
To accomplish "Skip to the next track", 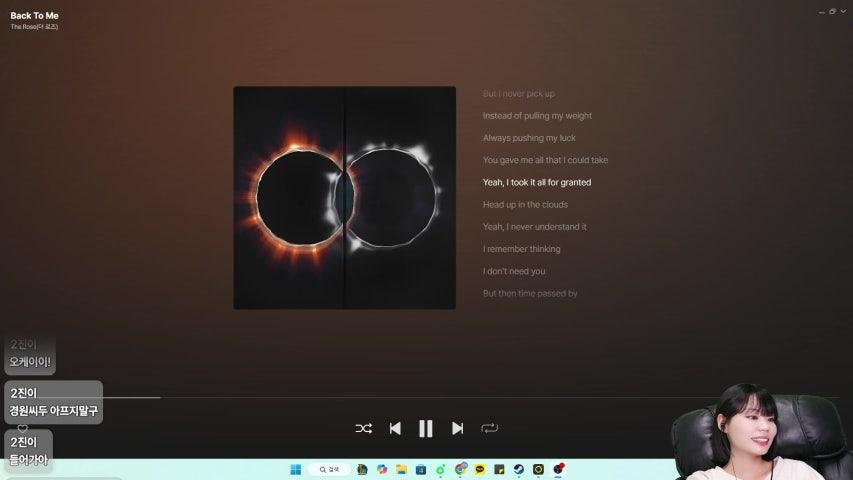I will [458, 428].
